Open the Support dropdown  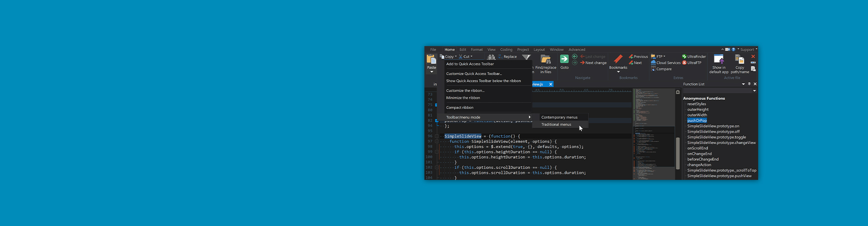[x=749, y=50]
